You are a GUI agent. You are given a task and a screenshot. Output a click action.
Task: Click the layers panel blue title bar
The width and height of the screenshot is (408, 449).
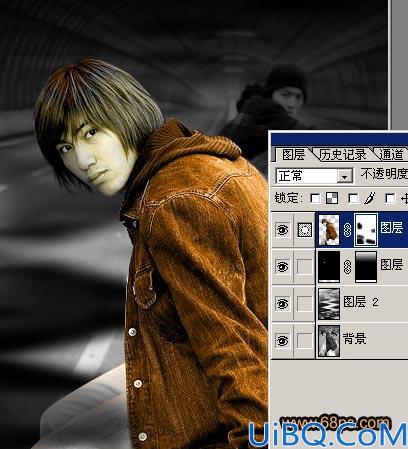coord(339,139)
